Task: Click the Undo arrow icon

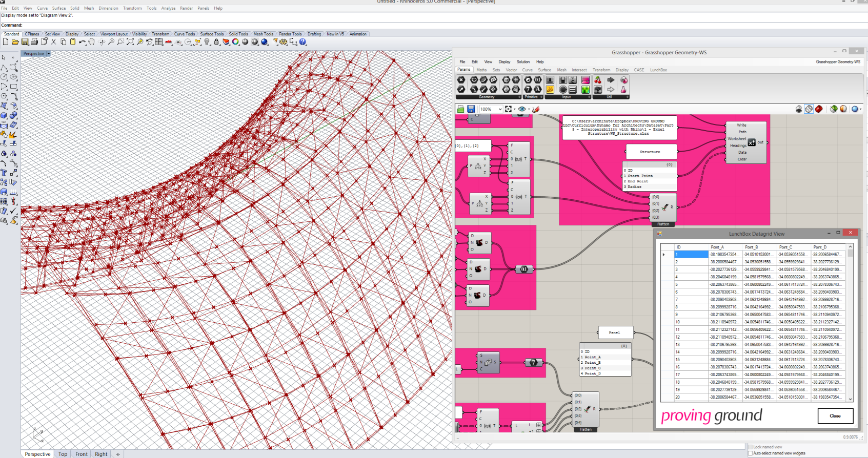Action: click(x=82, y=42)
